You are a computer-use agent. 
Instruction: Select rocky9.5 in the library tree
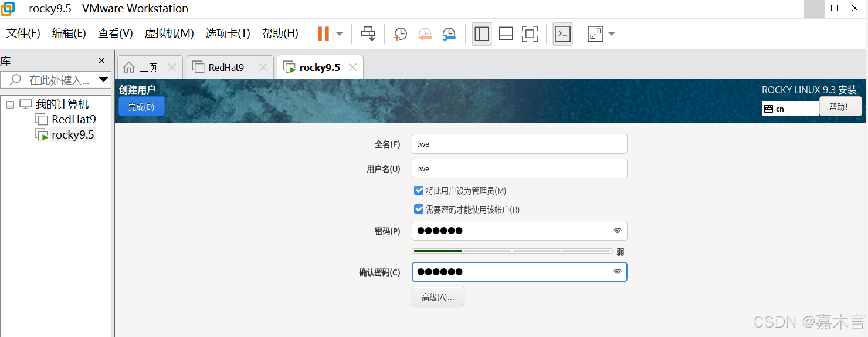73,135
